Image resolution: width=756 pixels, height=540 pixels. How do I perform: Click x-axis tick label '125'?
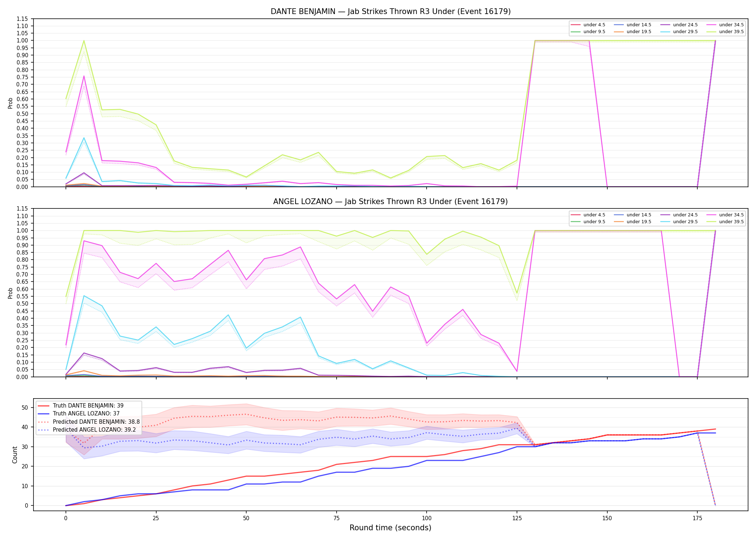pyautogui.click(x=517, y=518)
